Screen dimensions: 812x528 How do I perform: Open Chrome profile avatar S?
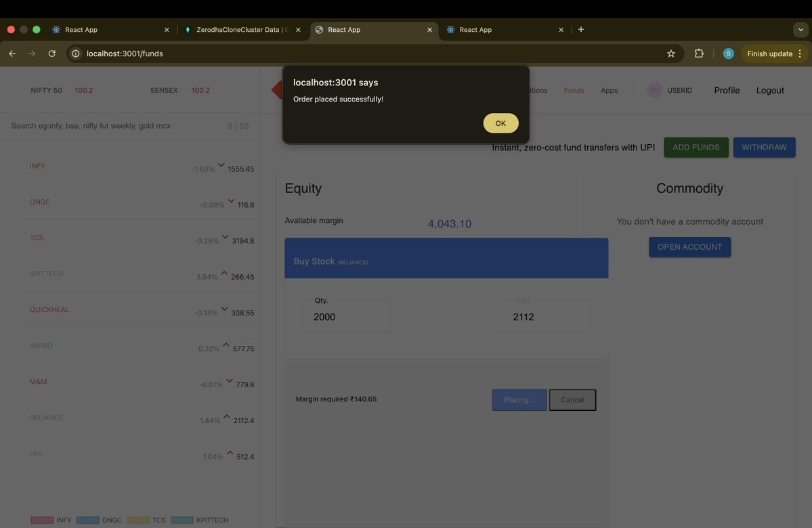pos(728,53)
